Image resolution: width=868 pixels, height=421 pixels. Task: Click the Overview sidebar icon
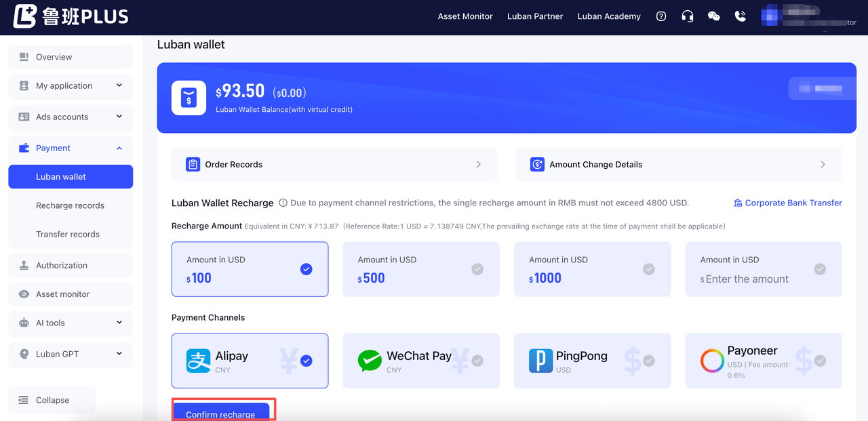[x=24, y=57]
